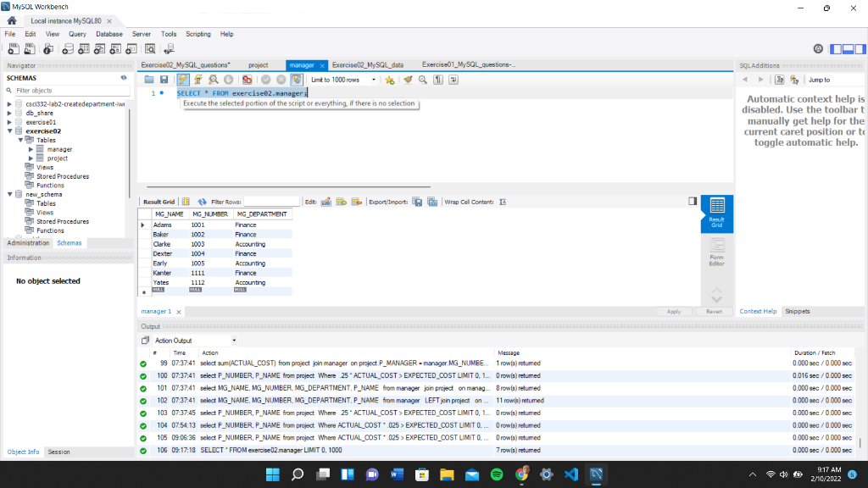
Task: Open a SQL script file from main toolbar
Action: (30, 49)
